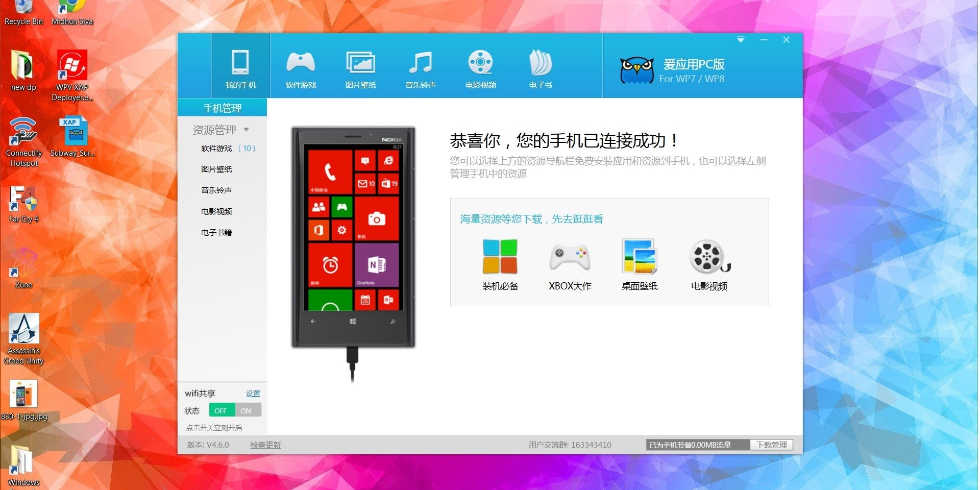Minimize the 爱应用 window
The height and width of the screenshot is (490, 980).
click(764, 40)
